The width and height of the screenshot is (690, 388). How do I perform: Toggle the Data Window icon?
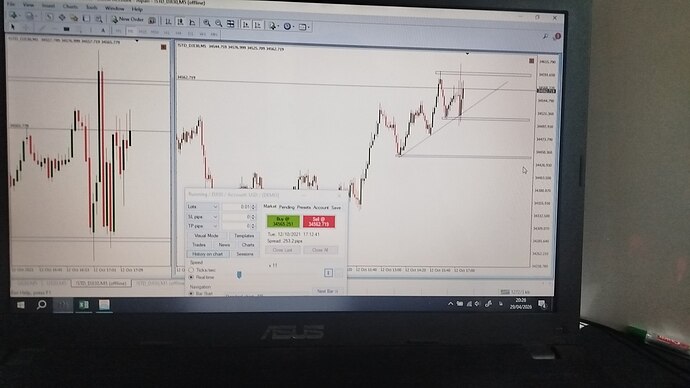(62, 18)
